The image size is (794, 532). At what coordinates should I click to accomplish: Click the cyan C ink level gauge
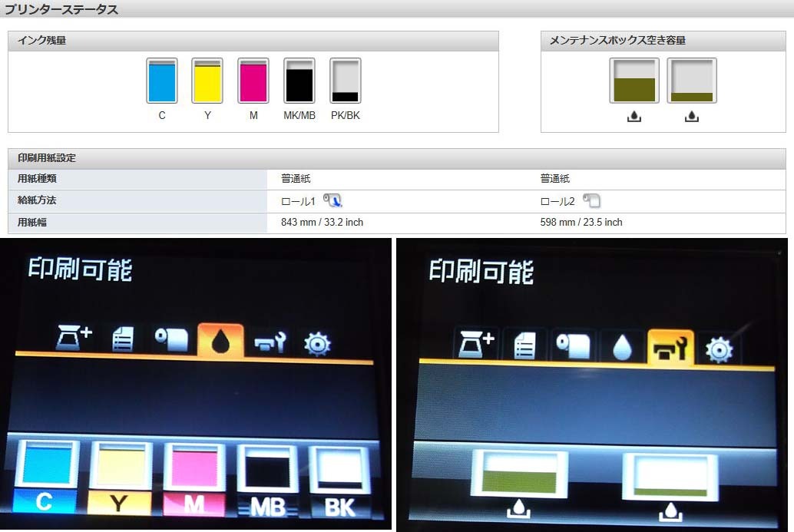162,81
